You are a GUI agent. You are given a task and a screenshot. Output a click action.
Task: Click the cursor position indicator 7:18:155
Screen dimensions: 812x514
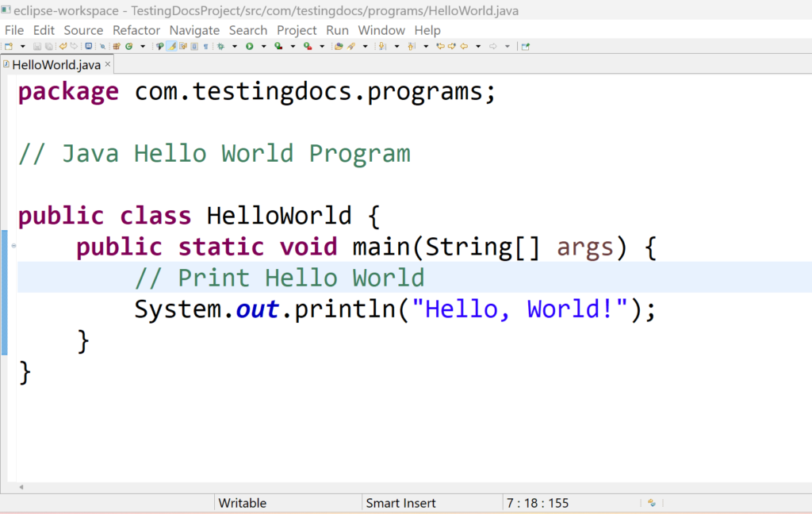click(538, 503)
